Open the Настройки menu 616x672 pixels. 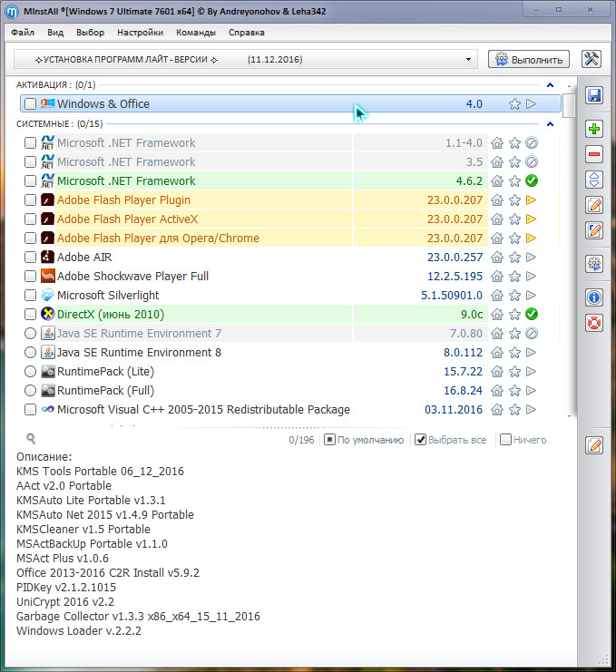(x=141, y=33)
